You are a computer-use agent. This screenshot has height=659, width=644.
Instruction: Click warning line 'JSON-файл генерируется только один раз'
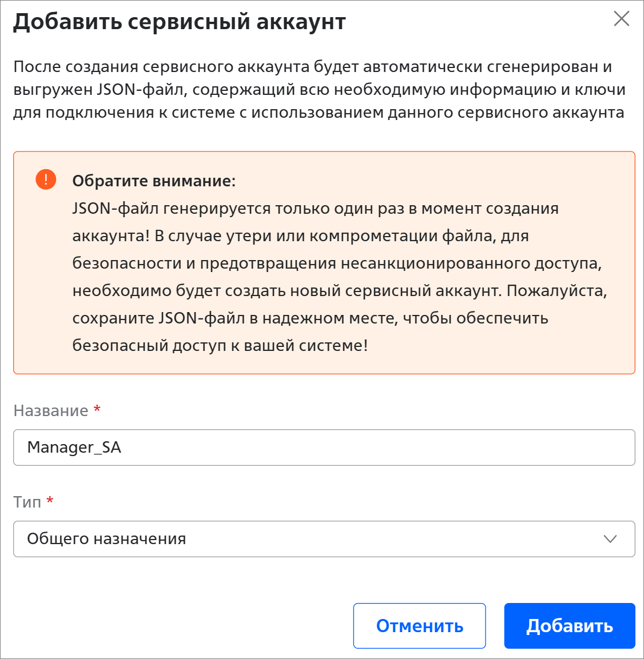[x=315, y=209]
